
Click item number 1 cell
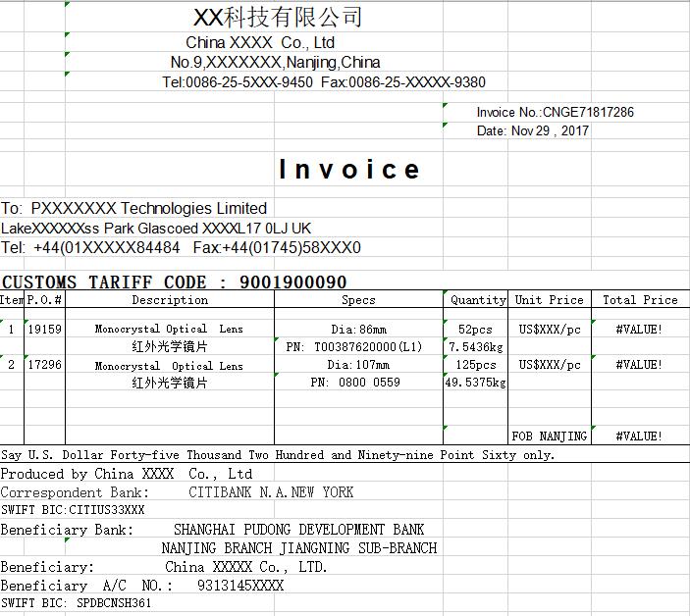point(12,329)
